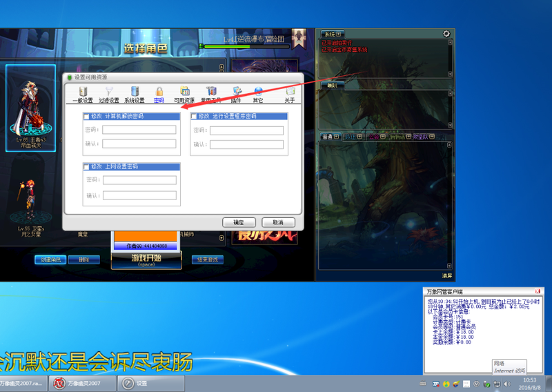
Task: Open the 可用资源 section icon
Action: point(184,95)
